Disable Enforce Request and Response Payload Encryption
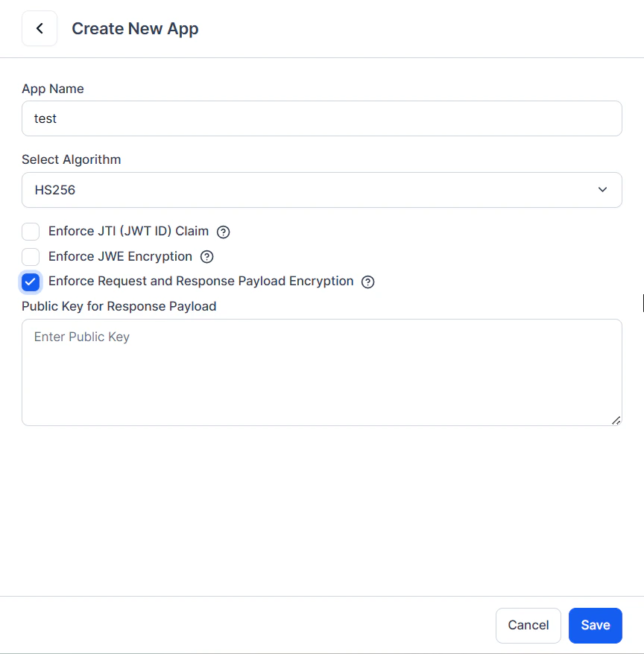Viewport: 644px width, 654px height. coord(30,282)
